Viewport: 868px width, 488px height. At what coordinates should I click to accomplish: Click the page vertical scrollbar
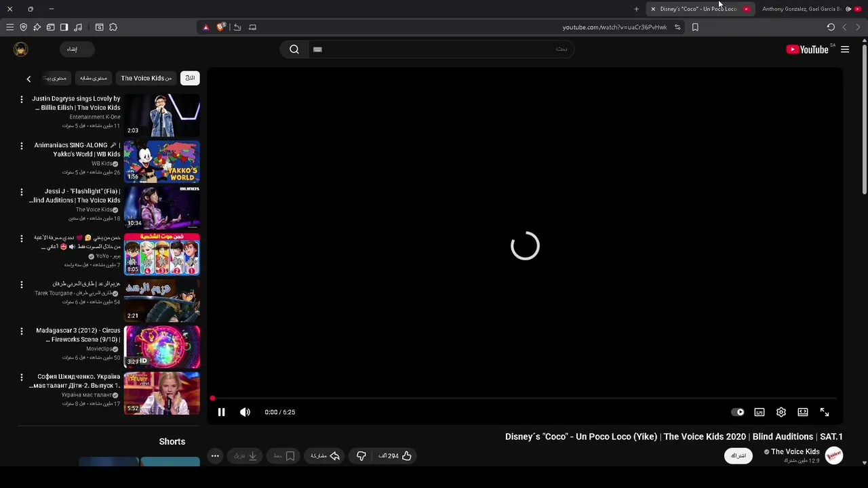tap(864, 119)
